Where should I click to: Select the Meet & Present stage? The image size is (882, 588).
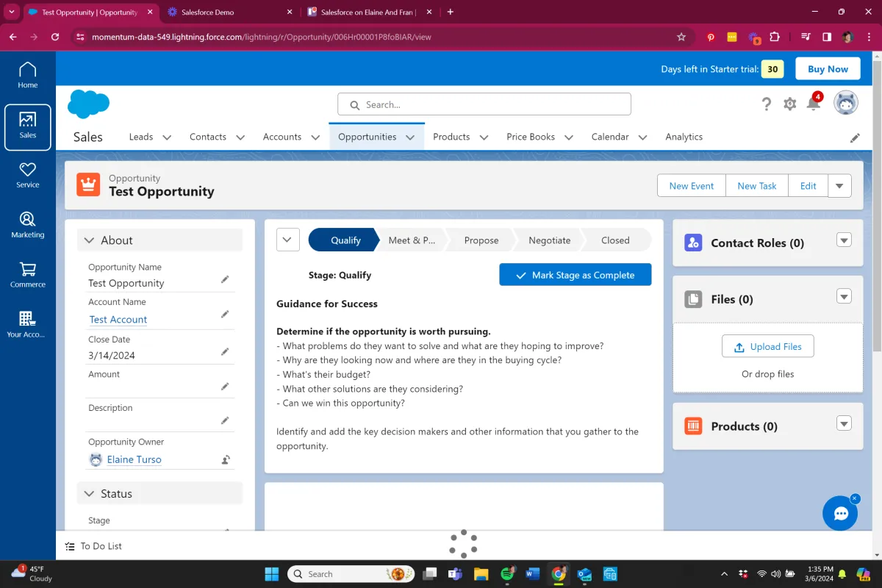pos(412,240)
